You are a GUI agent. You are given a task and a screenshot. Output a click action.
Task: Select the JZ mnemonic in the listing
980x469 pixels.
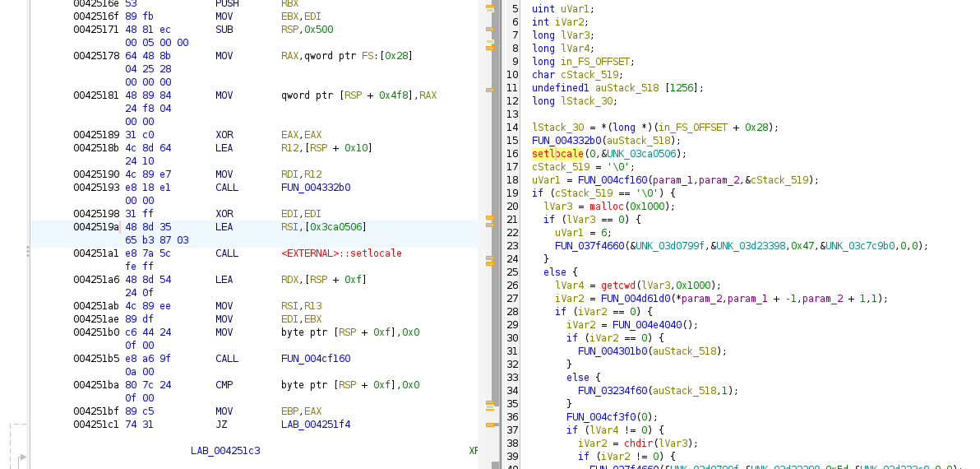coord(221,424)
